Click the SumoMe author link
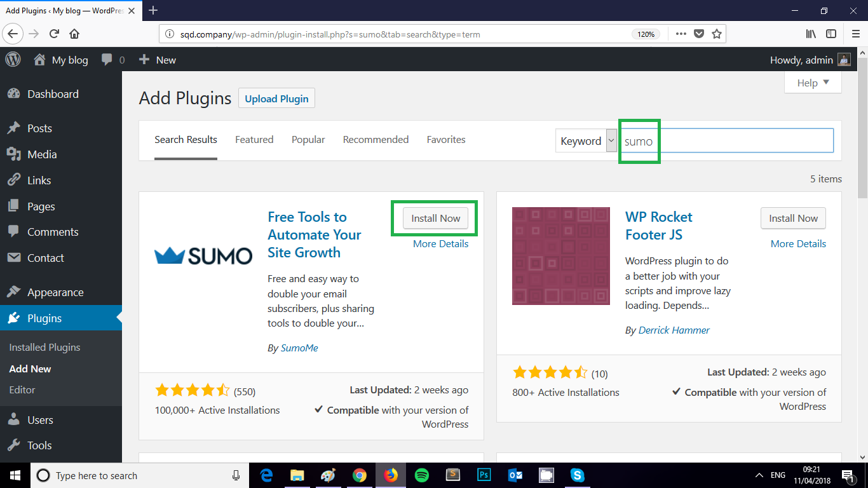 [299, 348]
